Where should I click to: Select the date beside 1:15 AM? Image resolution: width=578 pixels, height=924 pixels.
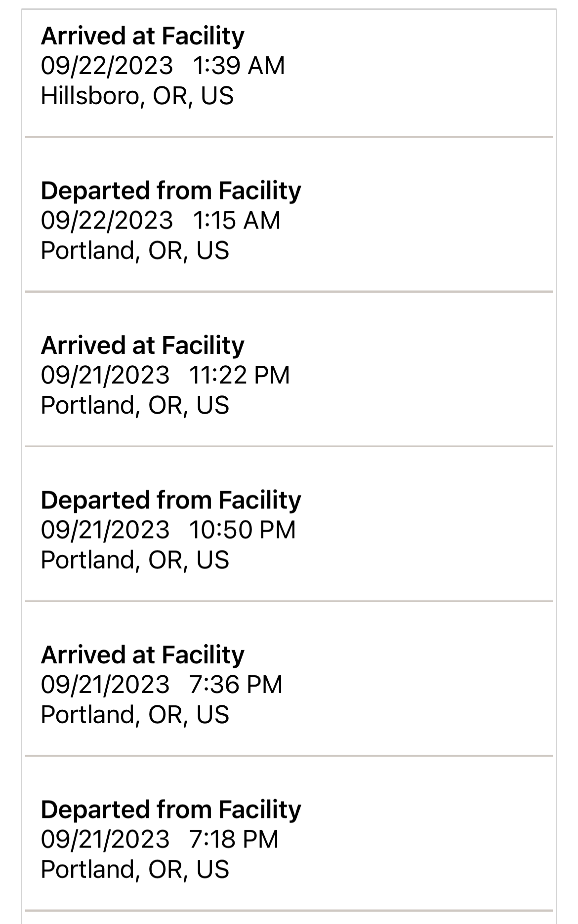107,220
